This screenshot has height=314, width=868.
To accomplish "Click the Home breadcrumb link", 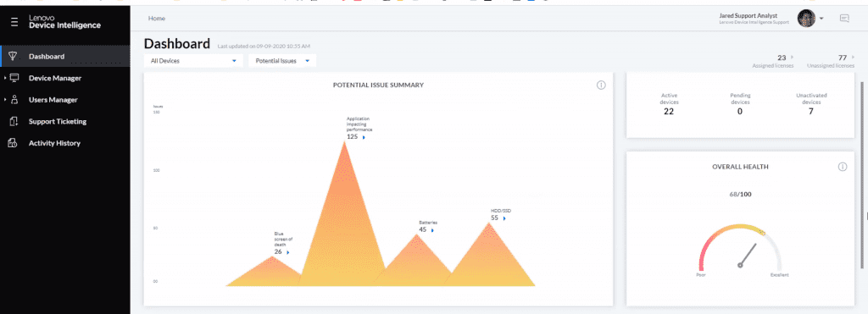I will coord(156,19).
